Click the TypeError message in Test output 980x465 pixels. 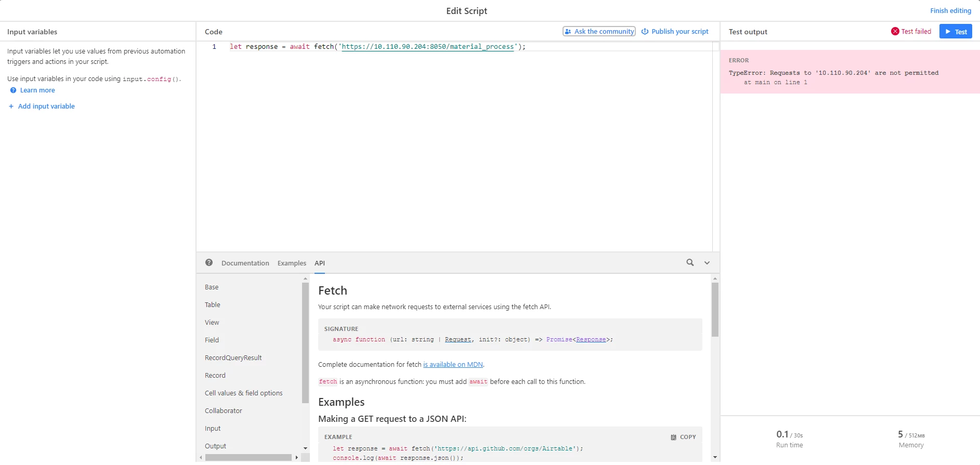pos(833,73)
